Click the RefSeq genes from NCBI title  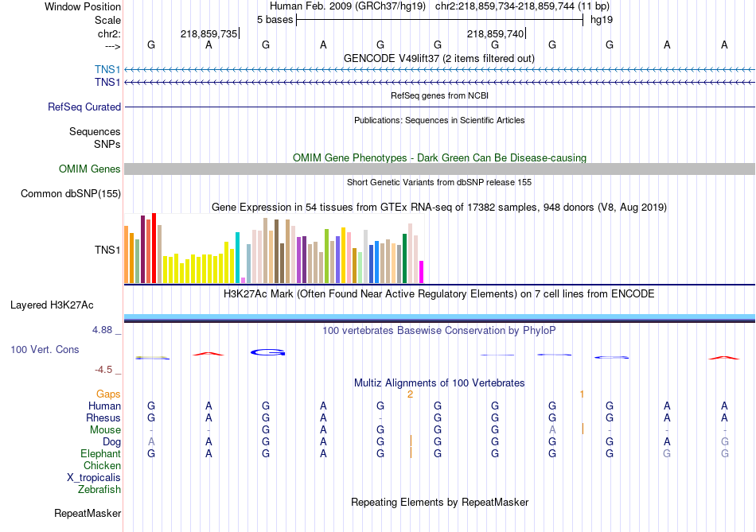click(x=439, y=95)
